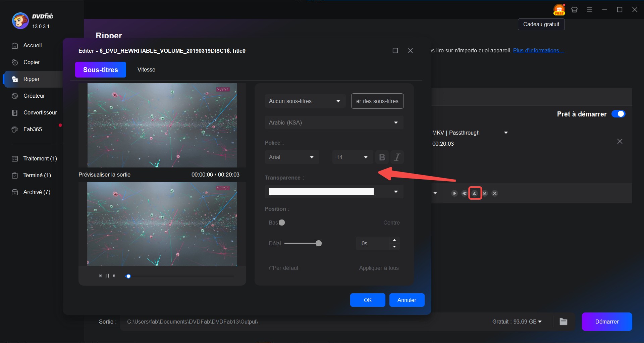Open the MKV | Passthrough profile dropdown
Screen dimensions: 644x343
point(506,133)
